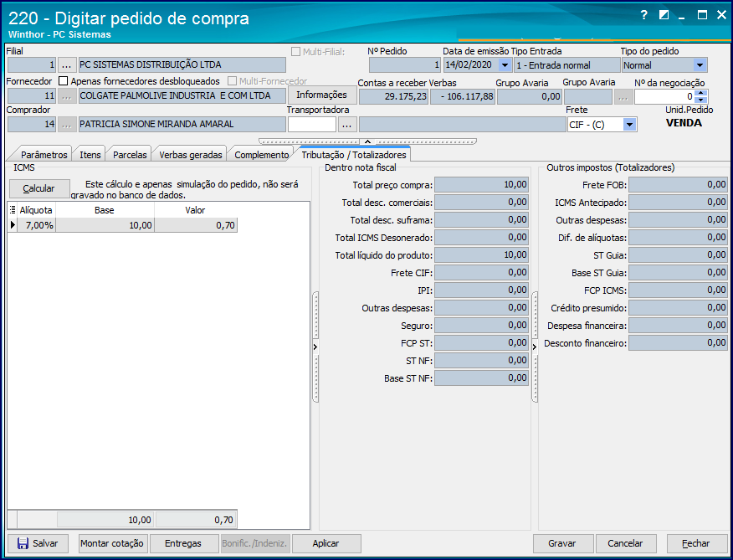Click the help question mark icon
Viewport: 733px width, 560px height.
pos(643,15)
